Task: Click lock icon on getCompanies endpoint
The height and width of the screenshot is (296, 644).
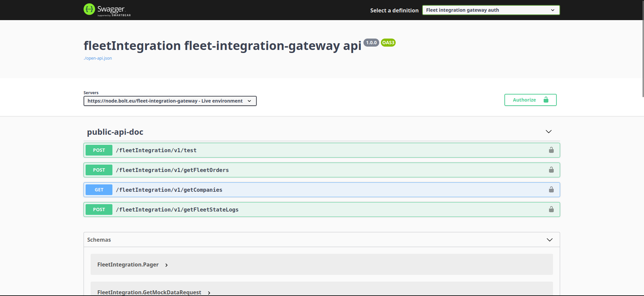Action: point(551,190)
